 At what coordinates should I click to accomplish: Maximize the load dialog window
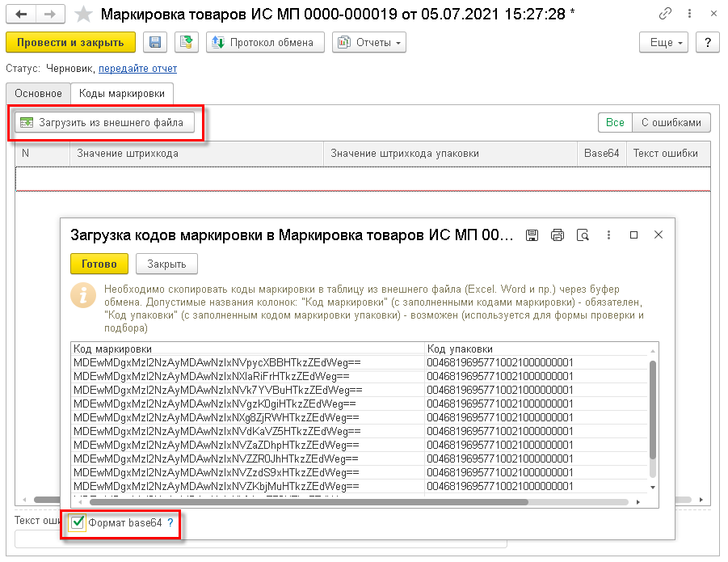[633, 235]
